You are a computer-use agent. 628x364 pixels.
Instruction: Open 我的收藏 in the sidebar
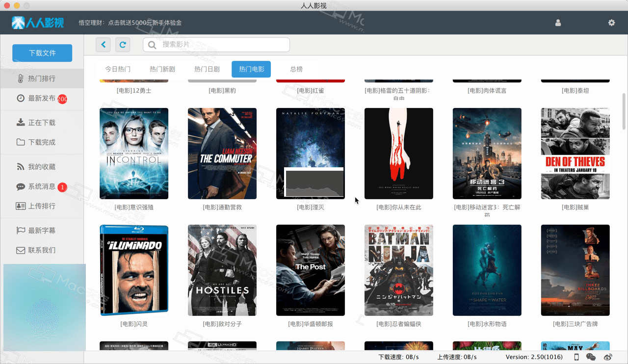(x=42, y=167)
